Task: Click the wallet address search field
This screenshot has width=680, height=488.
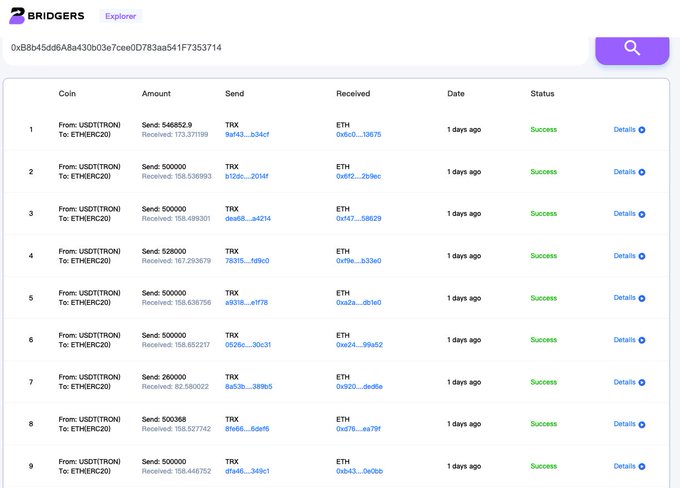Action: (290, 48)
